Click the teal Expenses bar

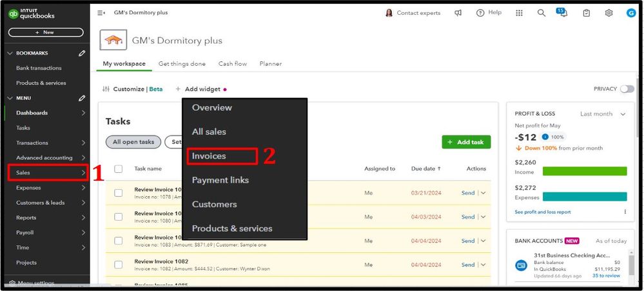click(585, 196)
